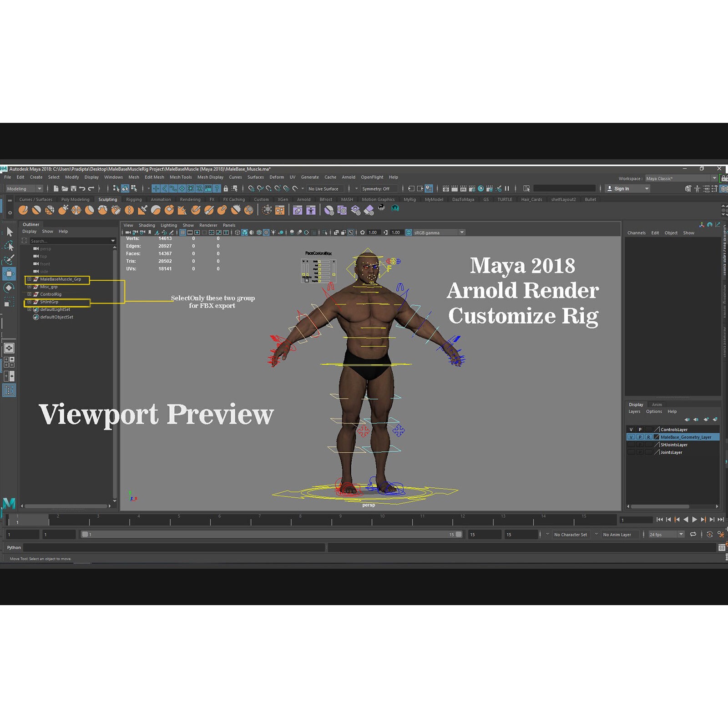This screenshot has width=728, height=728.
Task: Click the Play forwards button
Action: coord(694,520)
